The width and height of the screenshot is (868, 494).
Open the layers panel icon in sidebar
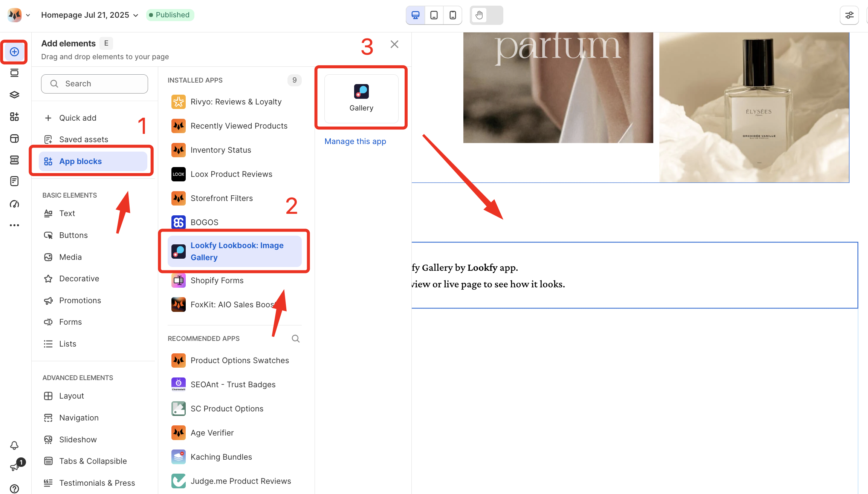click(14, 95)
